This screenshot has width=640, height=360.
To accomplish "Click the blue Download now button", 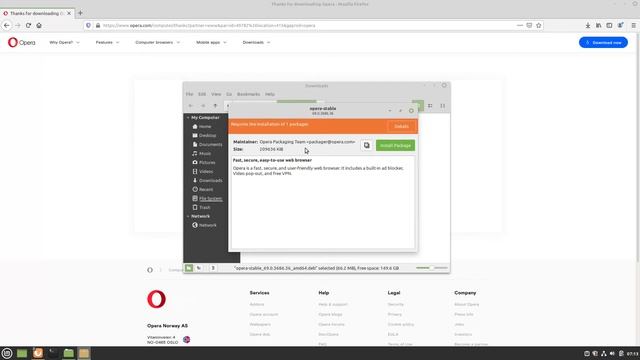I will pyautogui.click(x=603, y=42).
